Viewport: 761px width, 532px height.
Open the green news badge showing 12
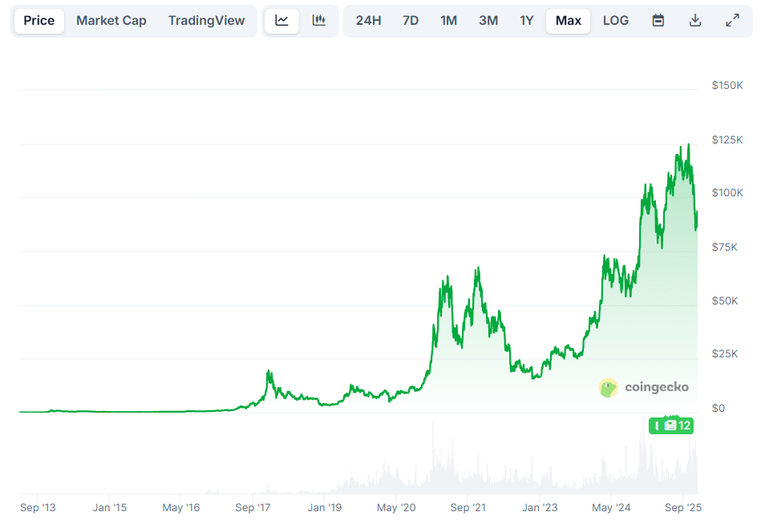pyautogui.click(x=670, y=425)
